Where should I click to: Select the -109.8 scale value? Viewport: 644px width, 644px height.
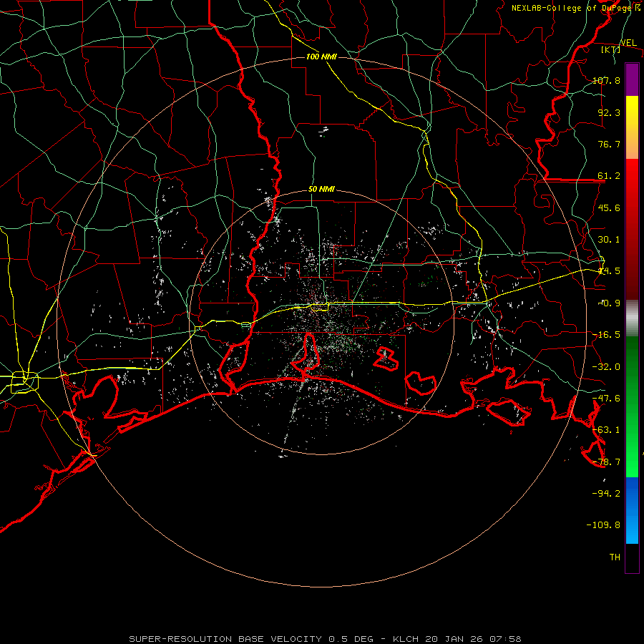(x=603, y=525)
